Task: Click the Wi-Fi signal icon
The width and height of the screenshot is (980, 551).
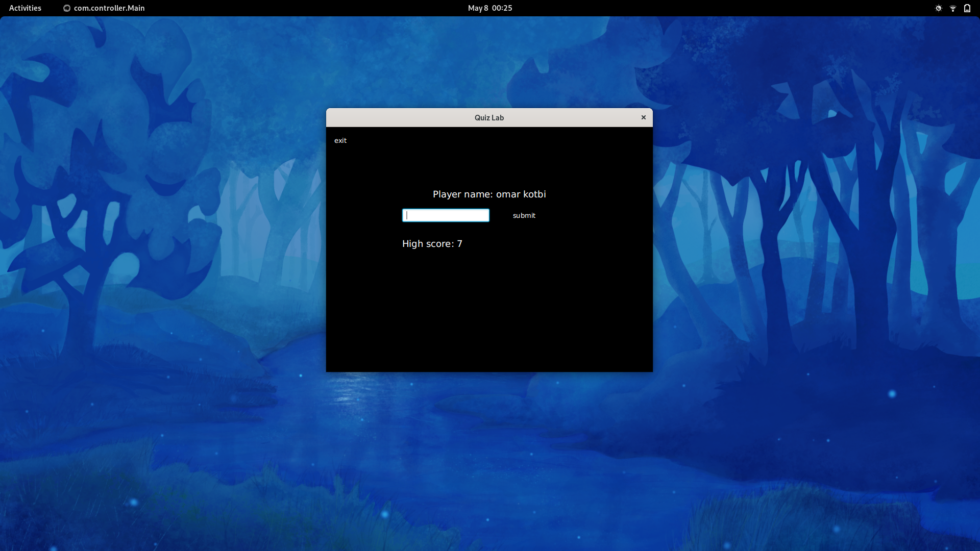Action: coord(952,8)
